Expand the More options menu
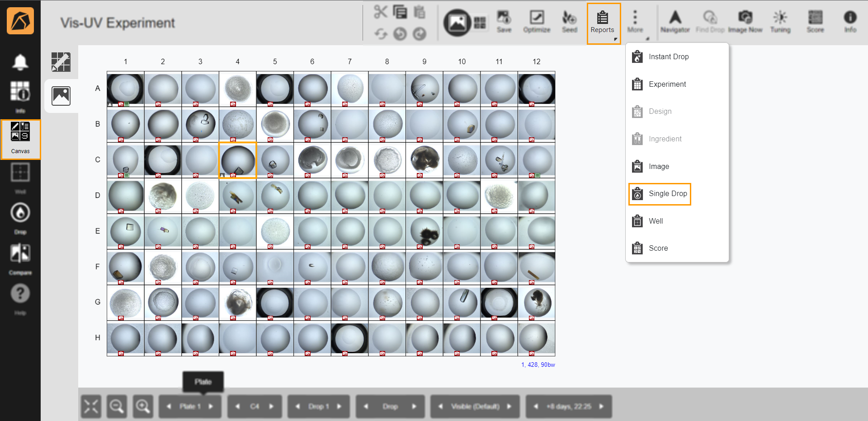This screenshot has width=868, height=421. 636,21
